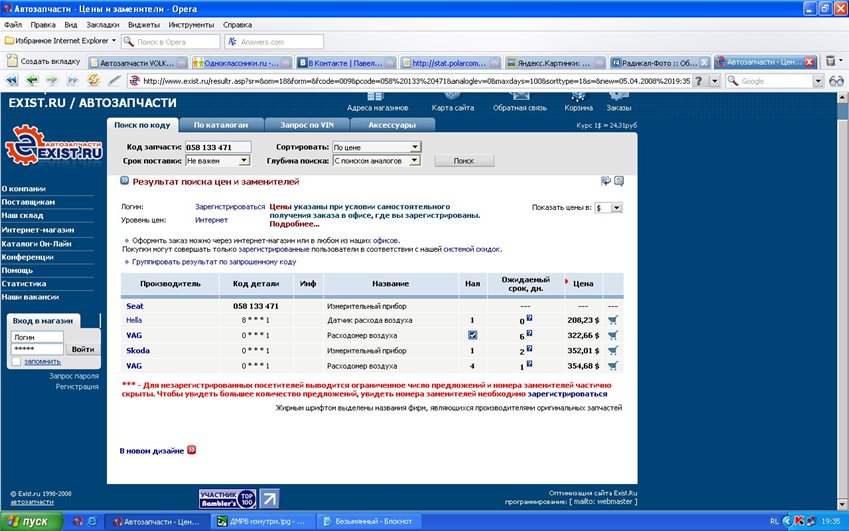
Task: Open the Файл menu
Action: coord(13,25)
